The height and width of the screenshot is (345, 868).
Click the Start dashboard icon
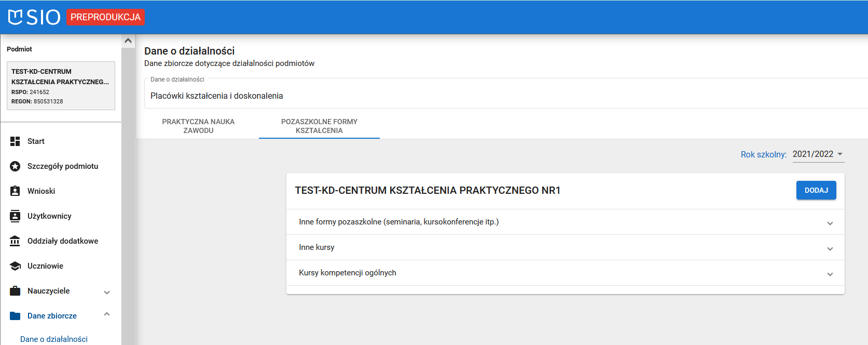(x=15, y=141)
